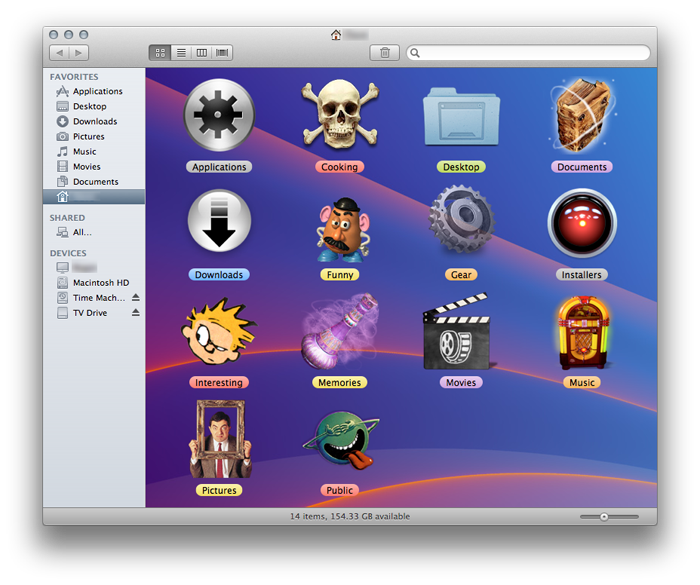Click the Documents purple label in the grid
Image resolution: width=700 pixels, height=585 pixels.
pyautogui.click(x=582, y=167)
